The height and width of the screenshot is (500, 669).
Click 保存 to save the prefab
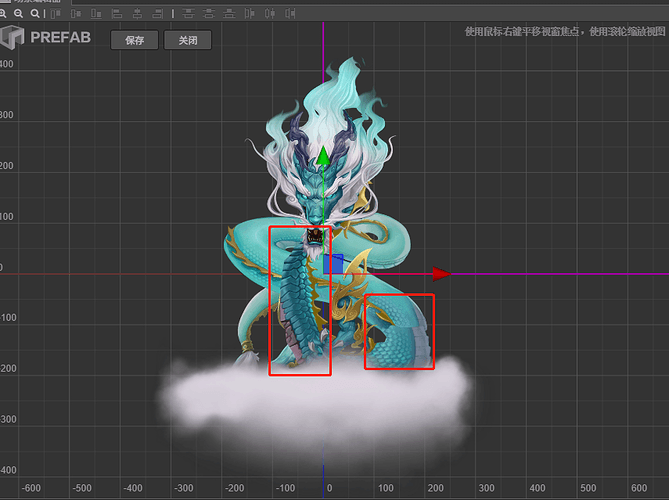(x=134, y=40)
